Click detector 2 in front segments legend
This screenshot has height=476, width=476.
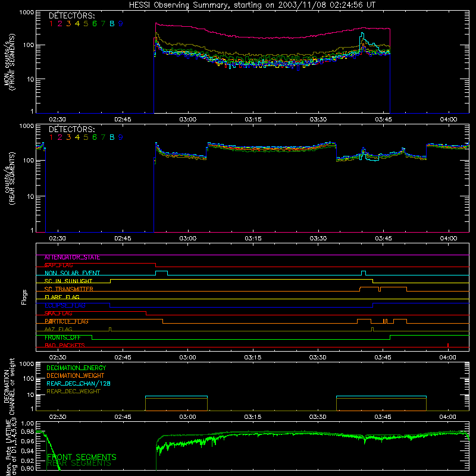[60, 24]
